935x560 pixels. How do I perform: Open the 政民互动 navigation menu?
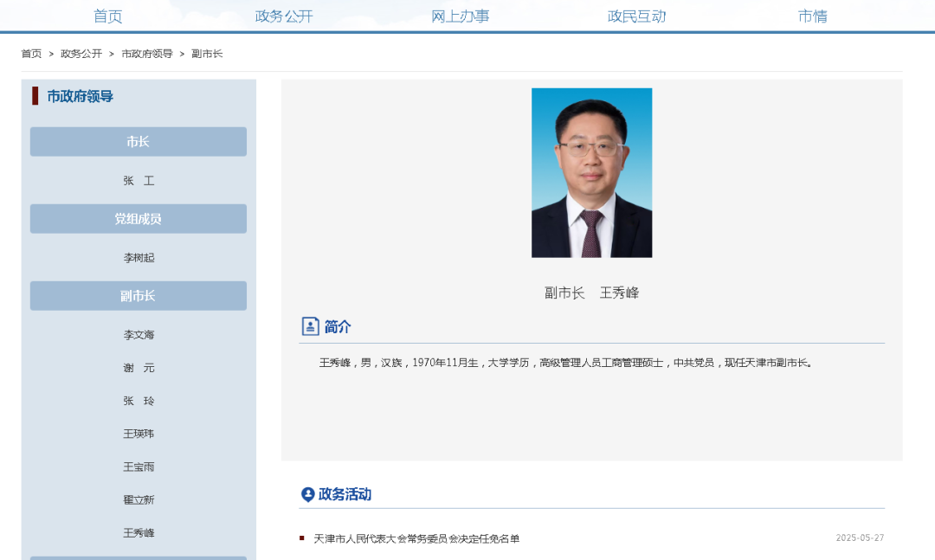[637, 15]
